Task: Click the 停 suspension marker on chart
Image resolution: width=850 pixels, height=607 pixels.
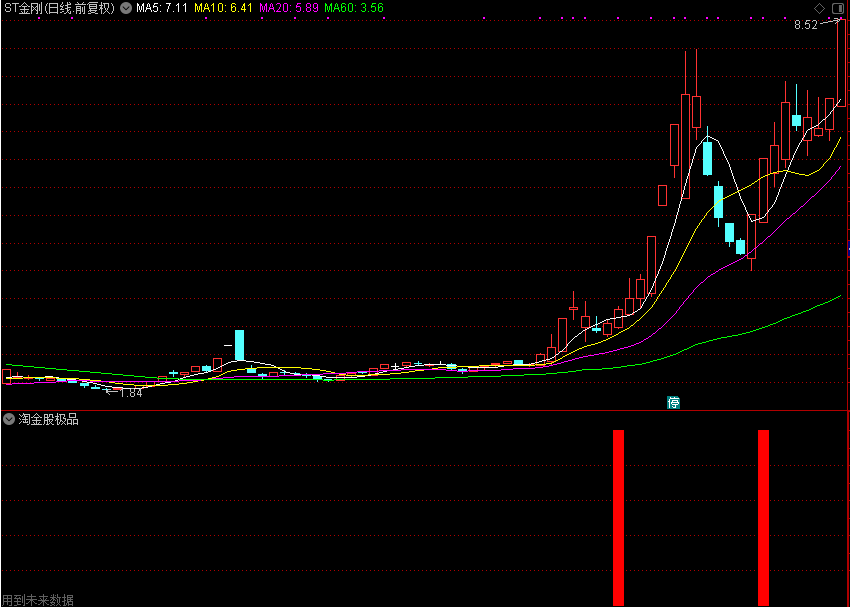Action: 673,403
